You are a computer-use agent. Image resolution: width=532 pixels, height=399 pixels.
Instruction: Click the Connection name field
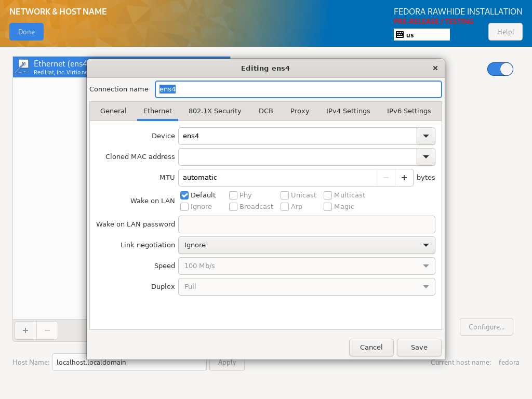click(x=298, y=89)
